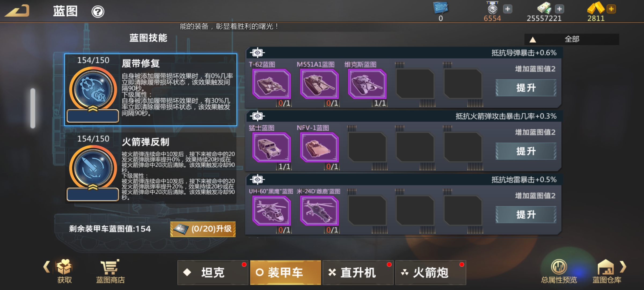This screenshot has height=290, width=644.
Task: Select the 猛士 blueprint vehicle icon
Action: tap(272, 147)
